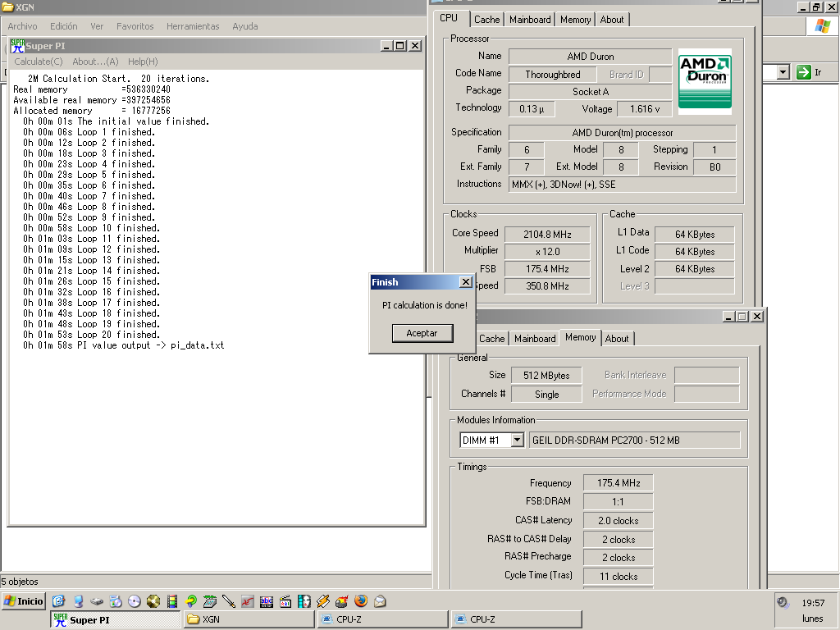Click the green Ir go arrow
The height and width of the screenshot is (630, 840).
pyautogui.click(x=803, y=72)
